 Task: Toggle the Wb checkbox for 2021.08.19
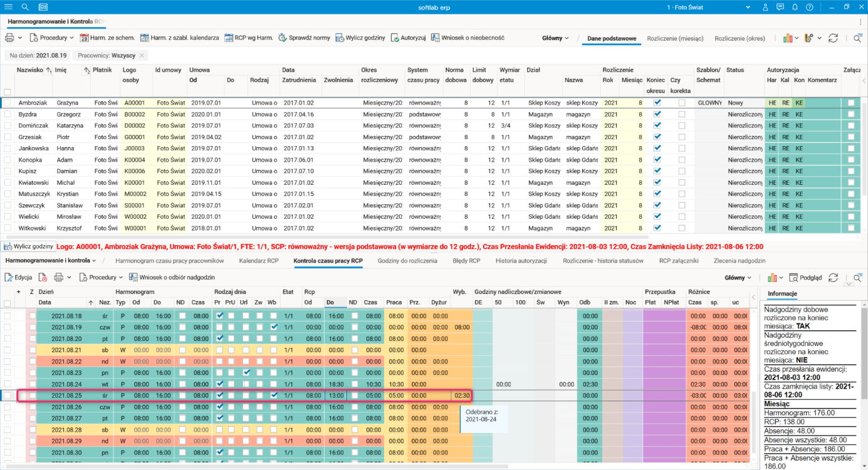(x=274, y=327)
